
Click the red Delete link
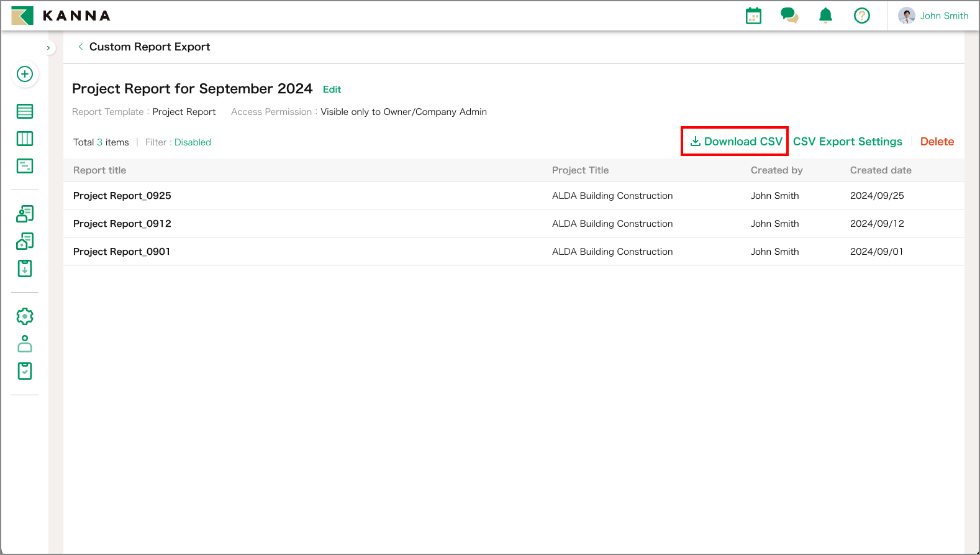click(x=937, y=142)
